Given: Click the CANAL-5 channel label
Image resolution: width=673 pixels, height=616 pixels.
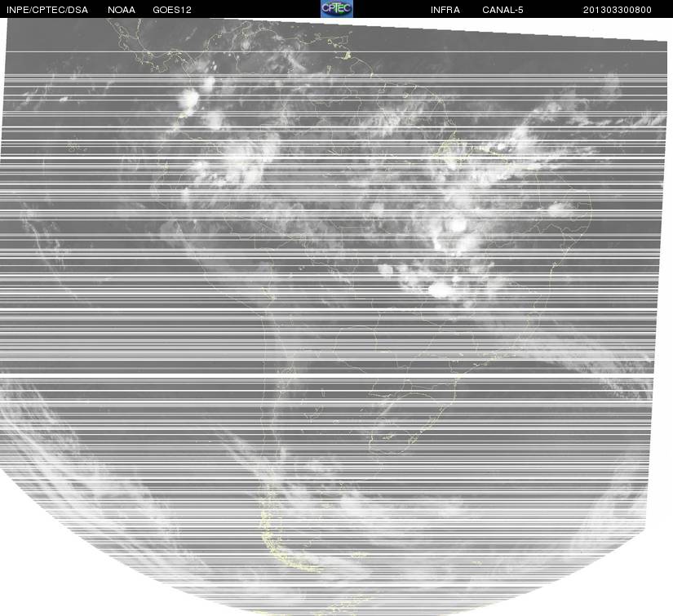Looking at the screenshot, I should pyautogui.click(x=503, y=10).
